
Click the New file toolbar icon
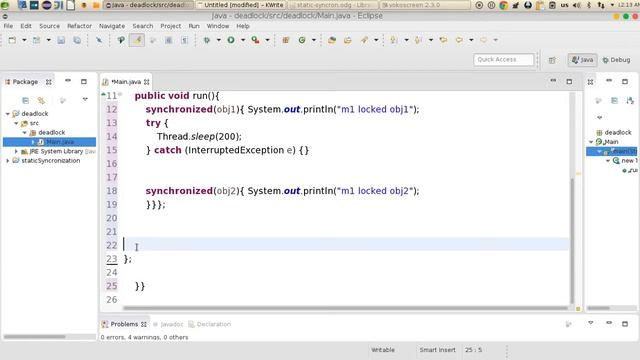pos(12,40)
